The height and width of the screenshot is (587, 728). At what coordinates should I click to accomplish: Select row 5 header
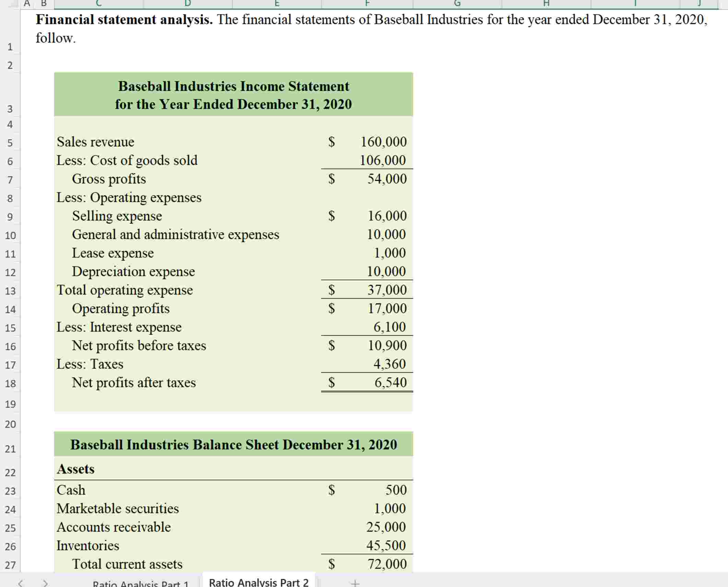10,142
